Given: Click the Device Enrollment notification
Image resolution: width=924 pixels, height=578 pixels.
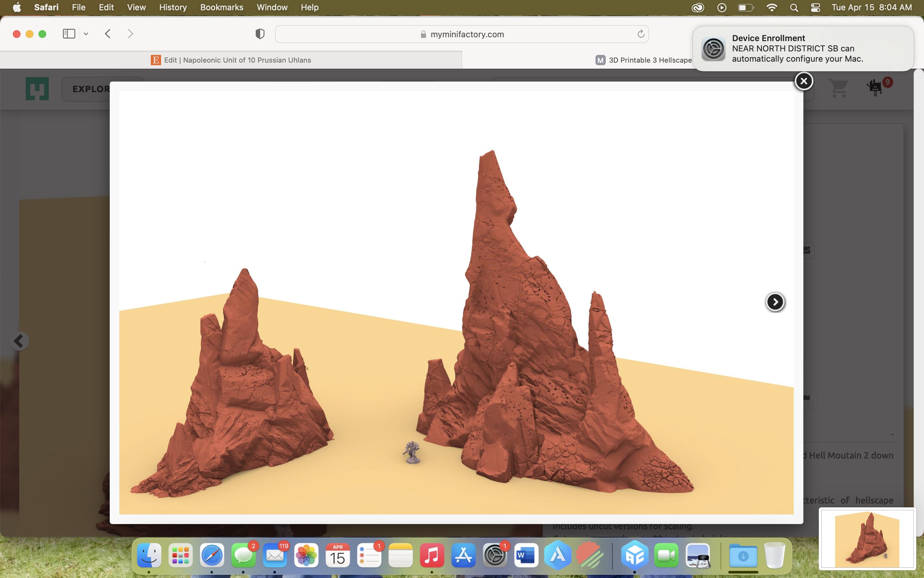Looking at the screenshot, I should click(803, 48).
